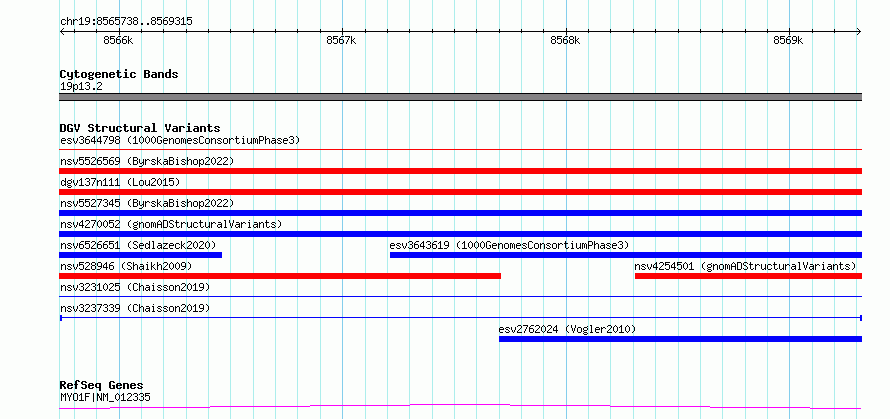890x419 pixels.
Task: Click the Cytogenetic Bands track title
Action: [x=119, y=74]
